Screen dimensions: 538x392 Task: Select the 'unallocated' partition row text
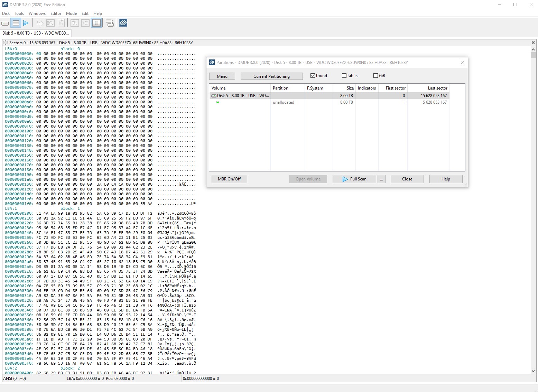click(x=283, y=102)
